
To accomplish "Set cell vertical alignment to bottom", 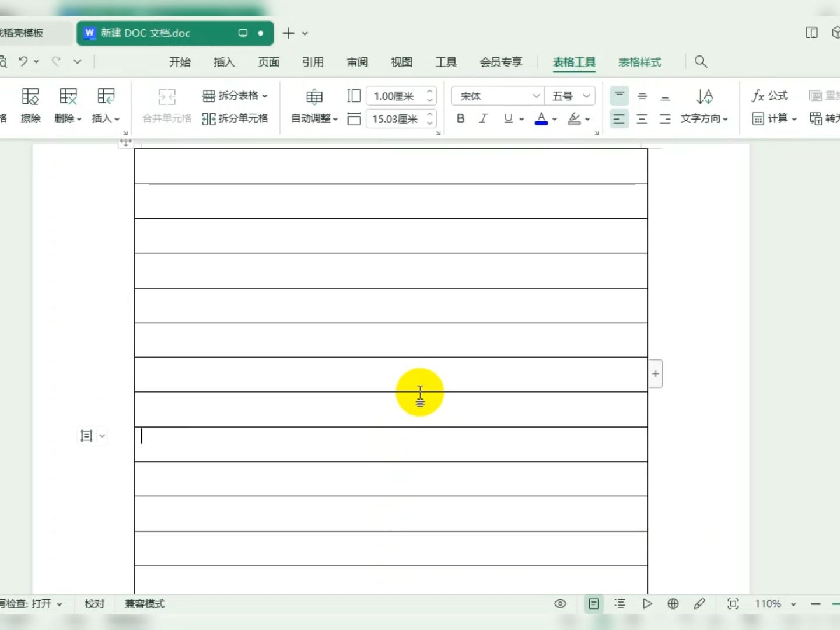I will 666,96.
